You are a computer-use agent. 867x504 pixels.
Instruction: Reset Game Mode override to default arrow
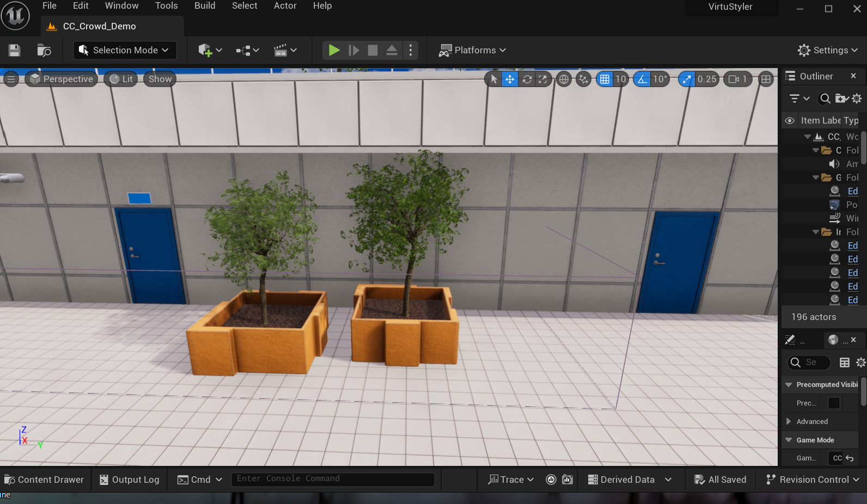(x=850, y=458)
